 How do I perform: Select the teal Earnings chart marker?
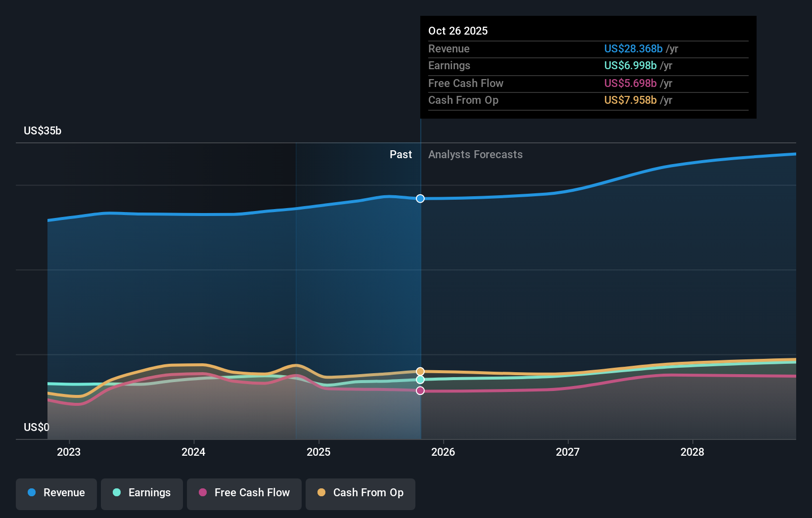420,380
